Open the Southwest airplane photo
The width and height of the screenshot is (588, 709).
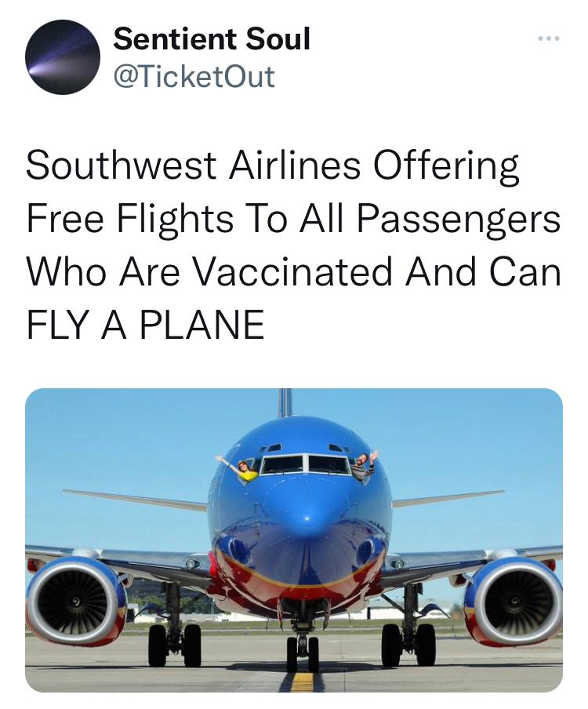tap(293, 540)
